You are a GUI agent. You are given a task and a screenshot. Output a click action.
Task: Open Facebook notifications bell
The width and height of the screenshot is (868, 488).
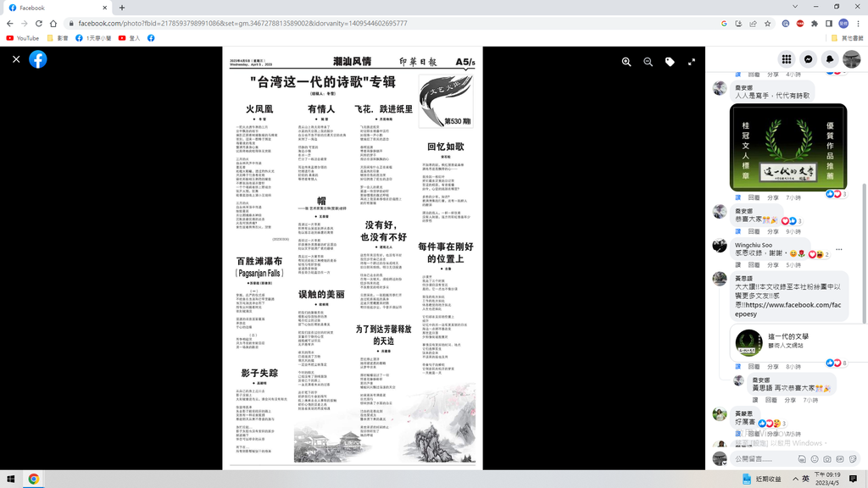831,59
